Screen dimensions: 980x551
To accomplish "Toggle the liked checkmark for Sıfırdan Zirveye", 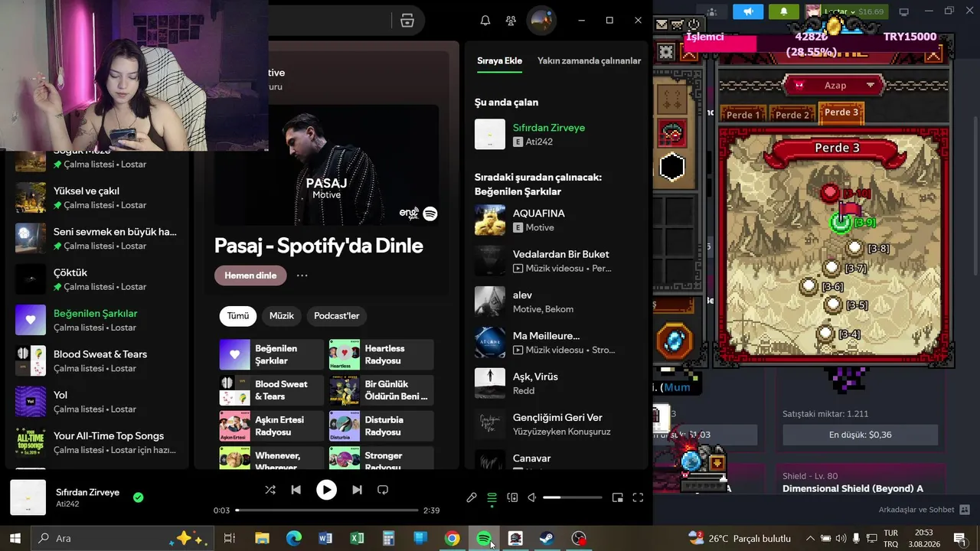I will (x=138, y=497).
